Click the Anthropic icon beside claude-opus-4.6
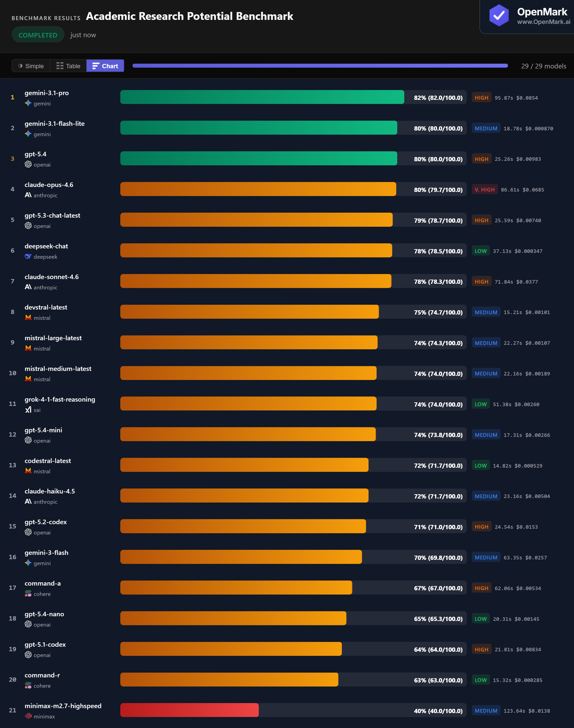The width and height of the screenshot is (574, 728). click(x=28, y=195)
